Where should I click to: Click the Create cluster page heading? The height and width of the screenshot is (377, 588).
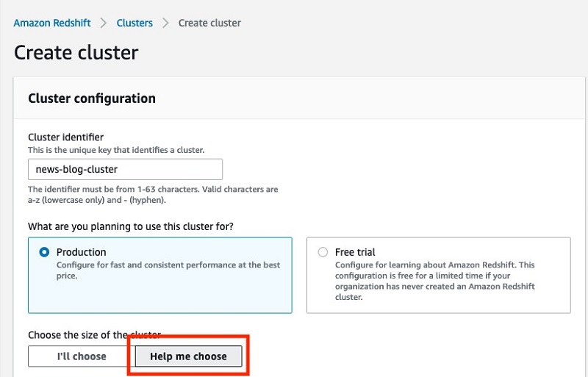point(76,52)
